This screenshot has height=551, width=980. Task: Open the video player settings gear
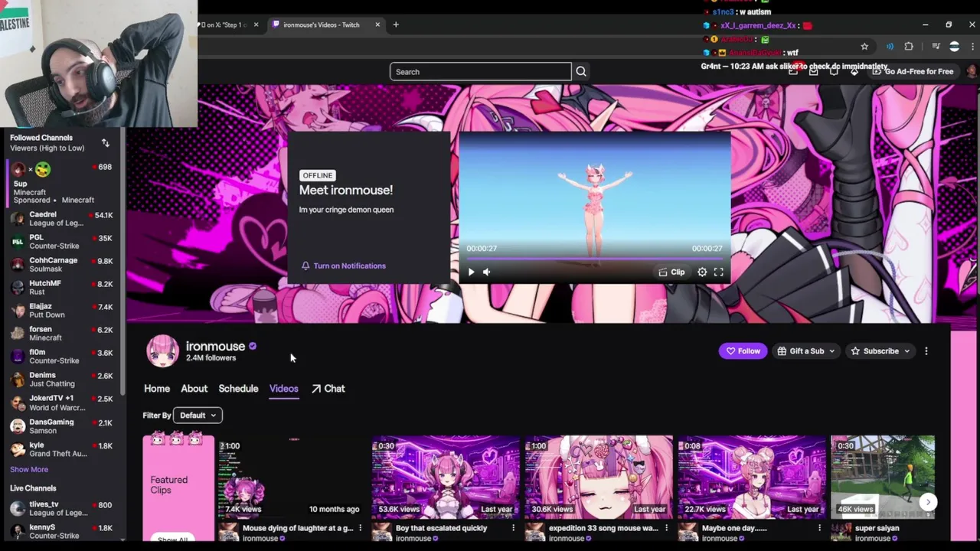click(x=702, y=272)
